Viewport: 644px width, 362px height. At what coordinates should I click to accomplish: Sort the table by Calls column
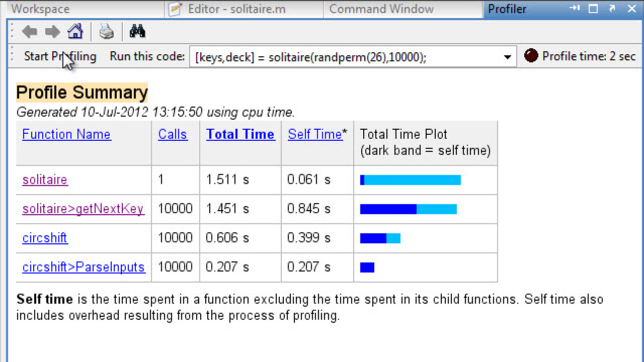[173, 134]
